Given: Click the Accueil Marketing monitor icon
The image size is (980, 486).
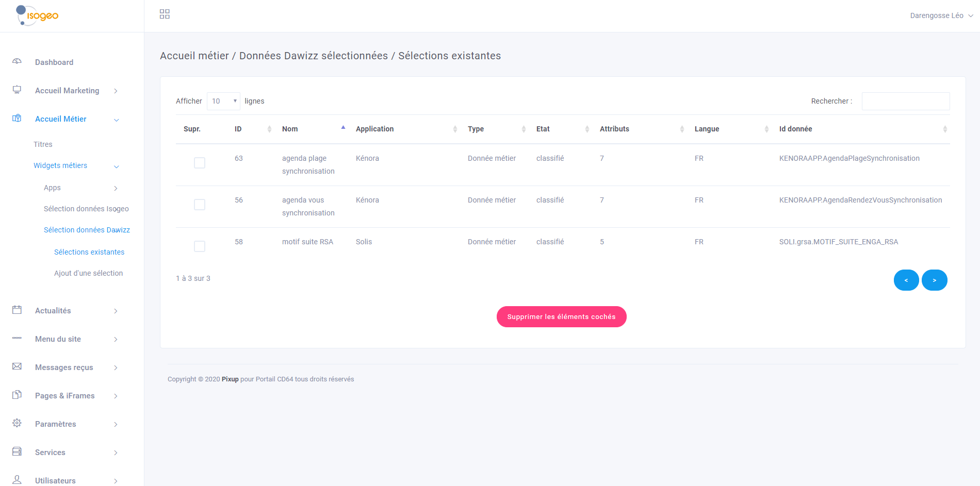Looking at the screenshot, I should [x=17, y=90].
